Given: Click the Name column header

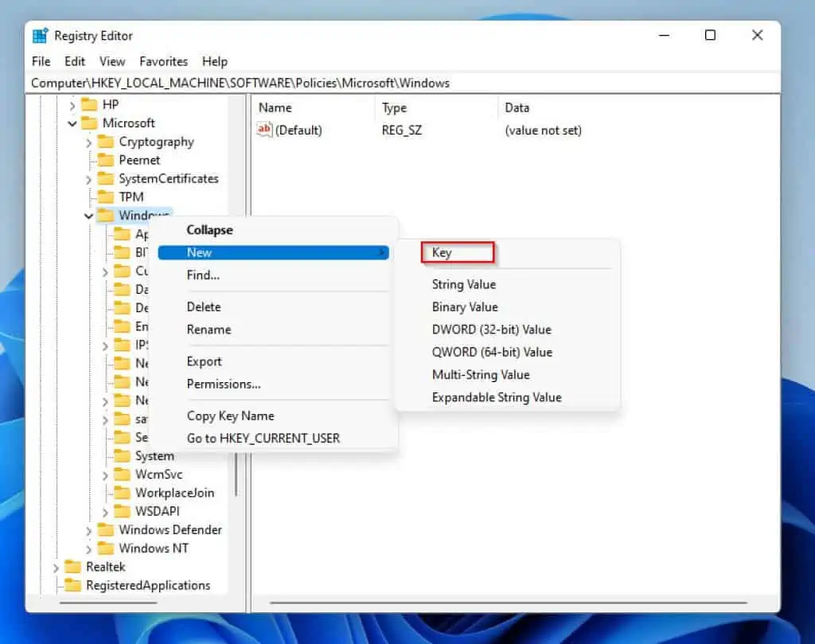Looking at the screenshot, I should (274, 107).
